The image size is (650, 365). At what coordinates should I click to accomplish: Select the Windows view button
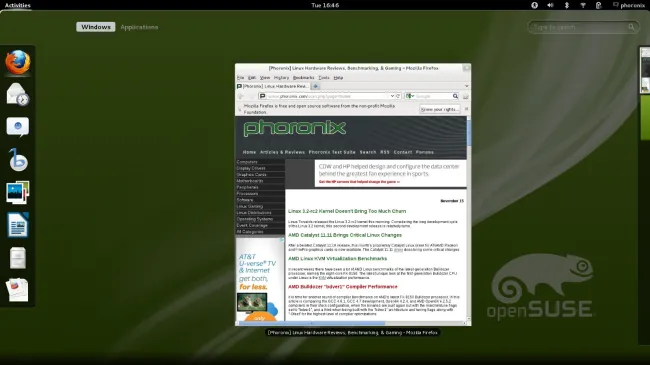pyautogui.click(x=96, y=27)
